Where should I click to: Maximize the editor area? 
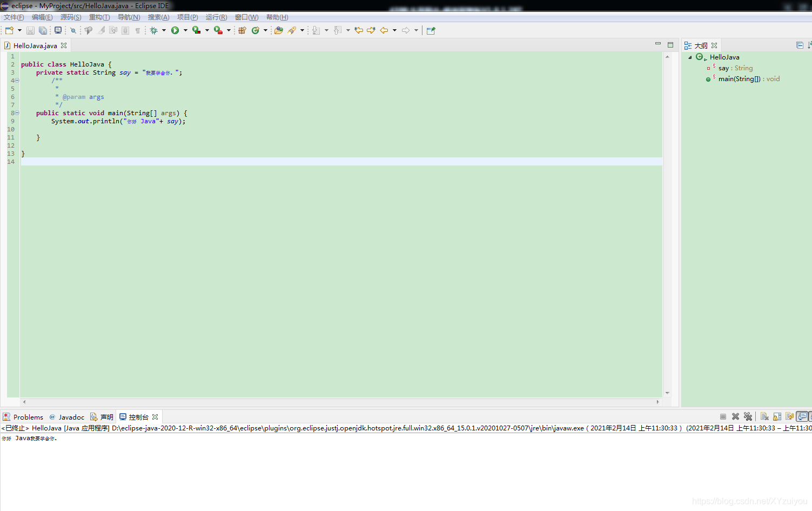670,45
